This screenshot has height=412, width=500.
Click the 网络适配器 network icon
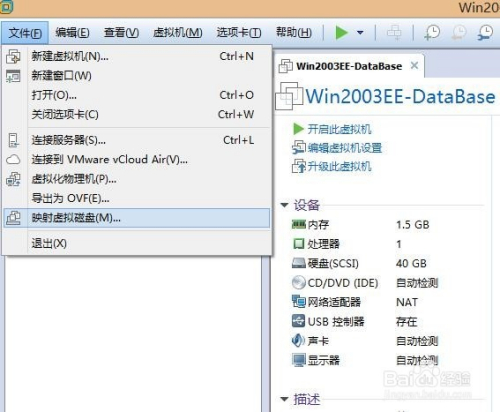pyautogui.click(x=298, y=302)
